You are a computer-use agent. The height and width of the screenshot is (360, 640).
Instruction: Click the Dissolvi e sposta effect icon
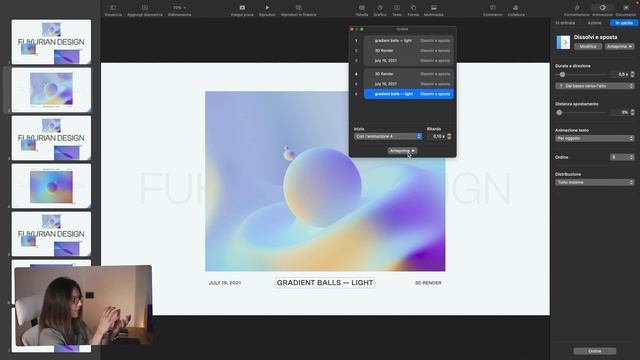(x=563, y=42)
